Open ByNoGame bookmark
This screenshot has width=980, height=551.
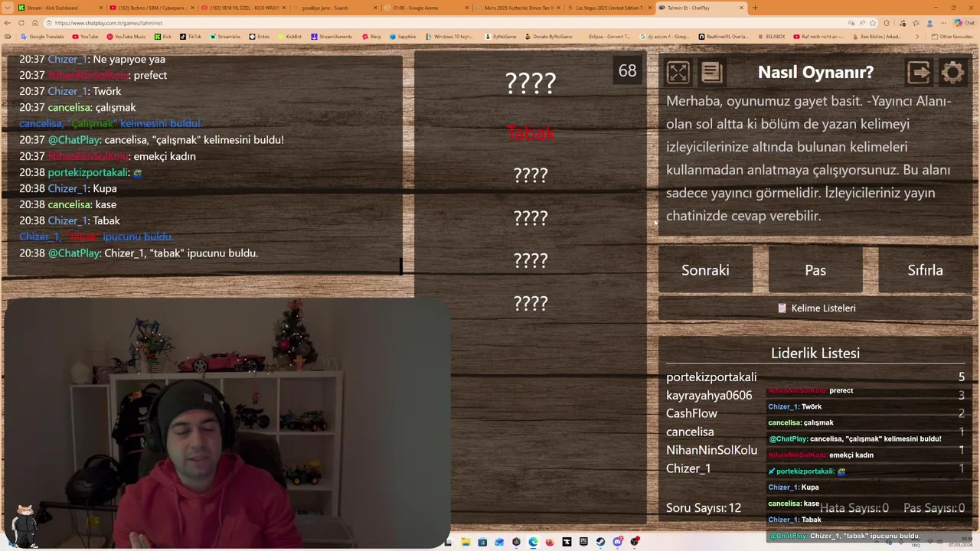(501, 37)
